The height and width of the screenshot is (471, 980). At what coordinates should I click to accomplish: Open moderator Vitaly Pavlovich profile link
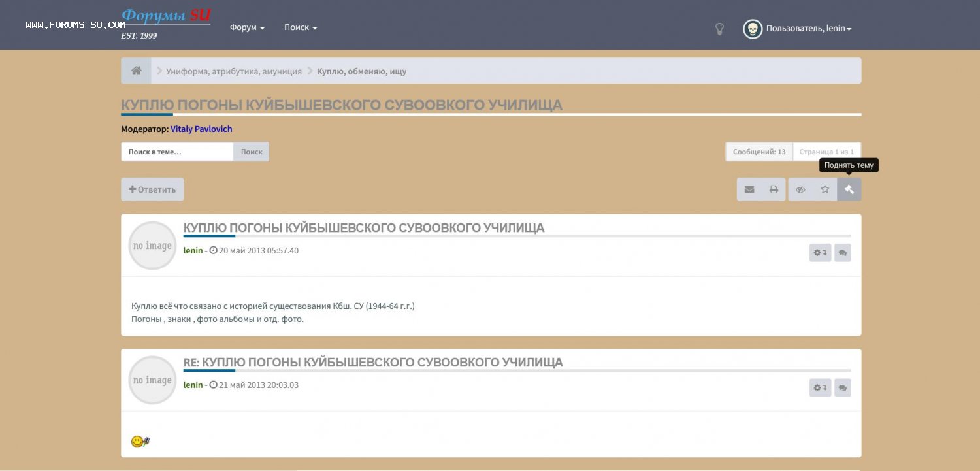[x=201, y=129]
